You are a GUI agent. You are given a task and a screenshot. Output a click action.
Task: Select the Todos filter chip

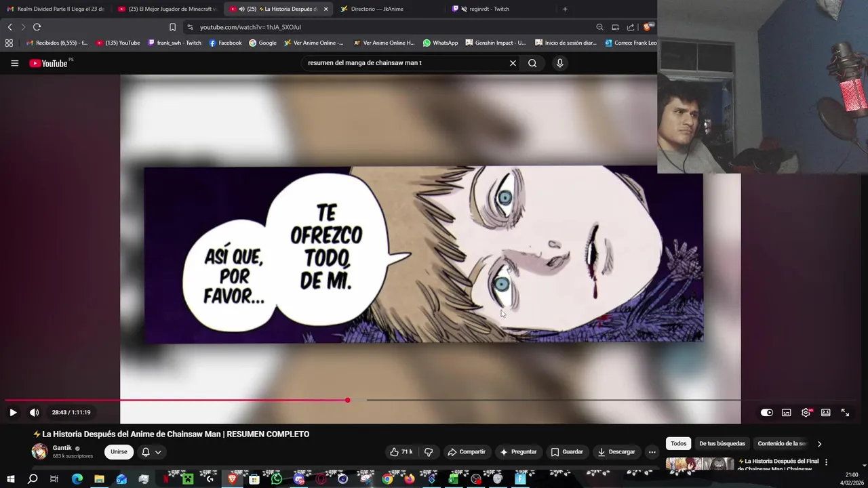[x=679, y=444]
